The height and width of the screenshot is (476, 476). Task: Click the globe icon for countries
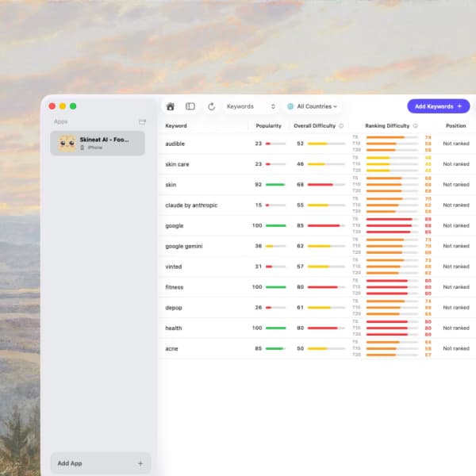click(x=290, y=106)
